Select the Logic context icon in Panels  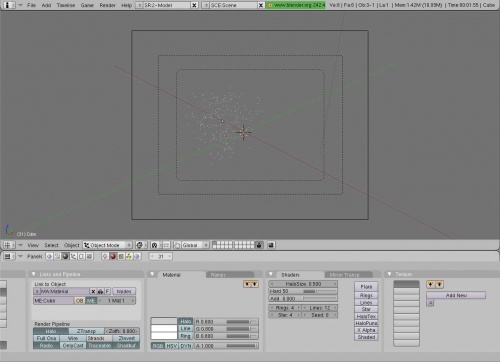click(49, 256)
